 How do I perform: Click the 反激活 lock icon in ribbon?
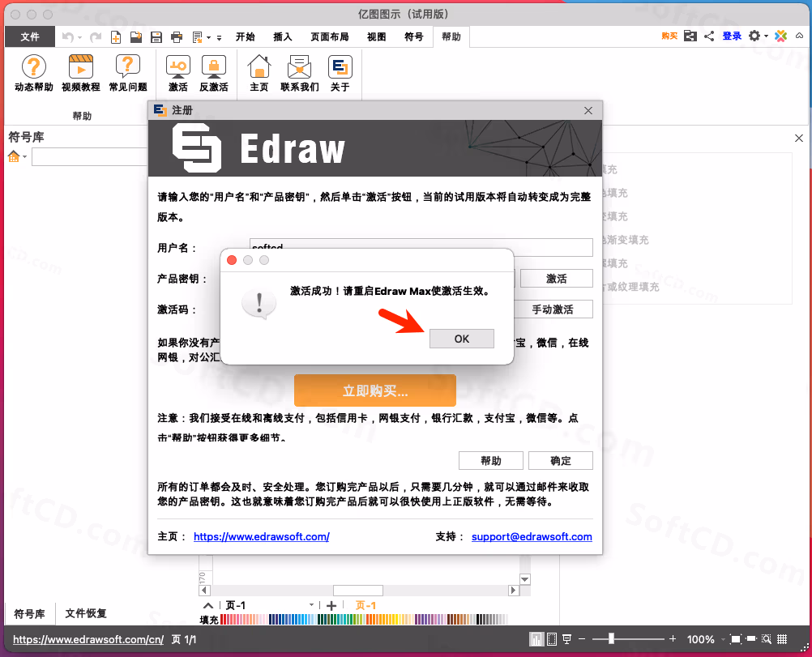214,73
